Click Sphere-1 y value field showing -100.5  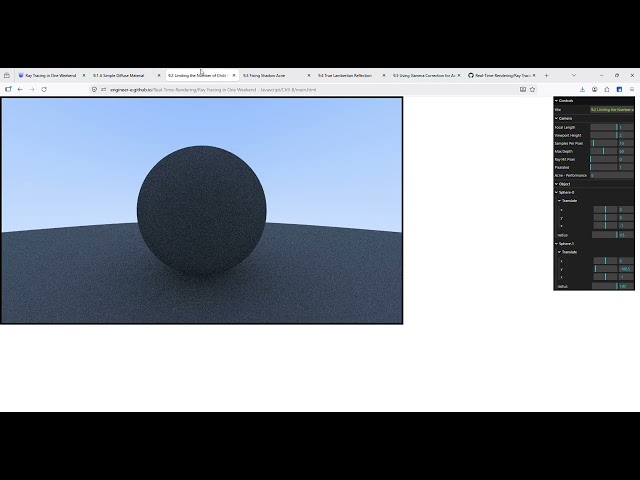coord(626,269)
